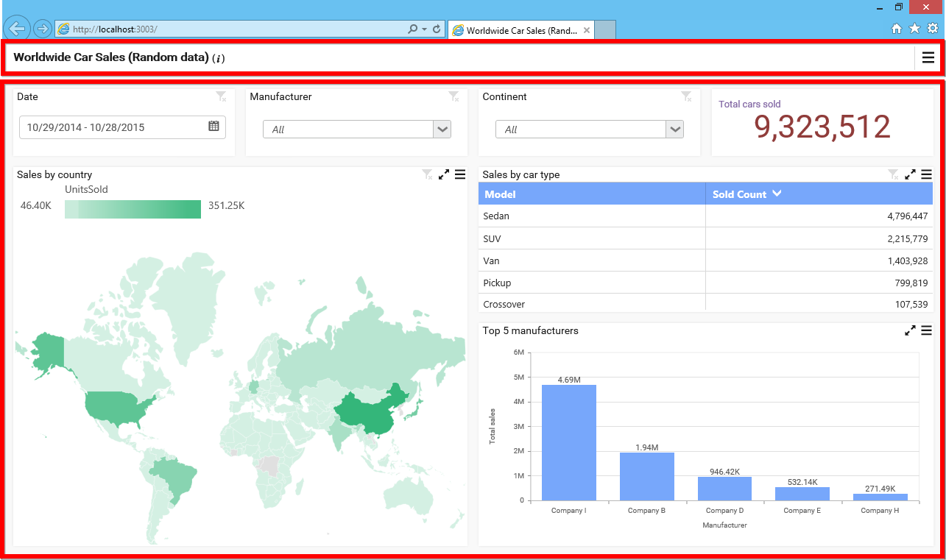This screenshot has height=560, width=946.
Task: Clear the Continent filter icon
Action: [686, 96]
